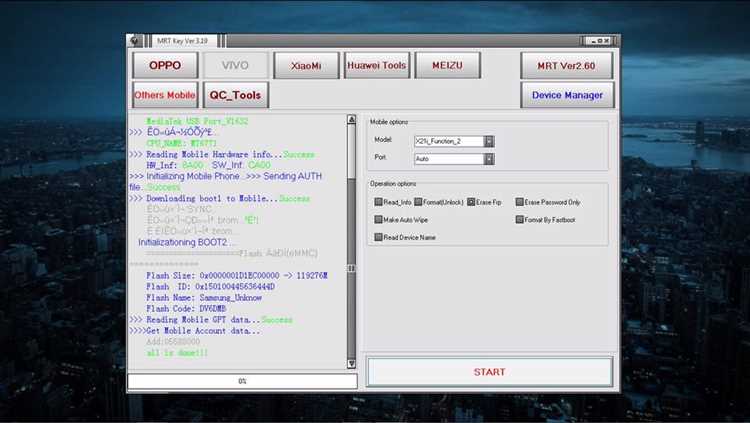
Task: Open the OPPO tools section
Action: click(x=165, y=65)
